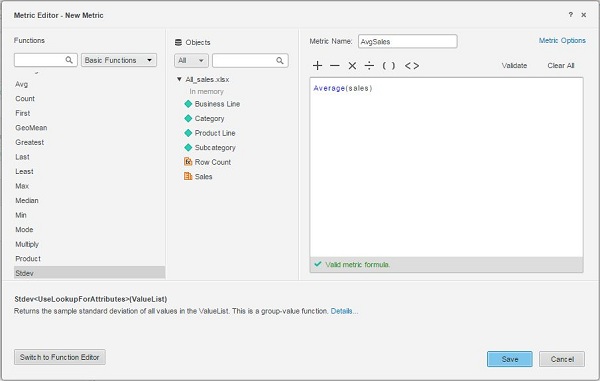
Task: Click the Sales metric icon
Action: pos(188,176)
